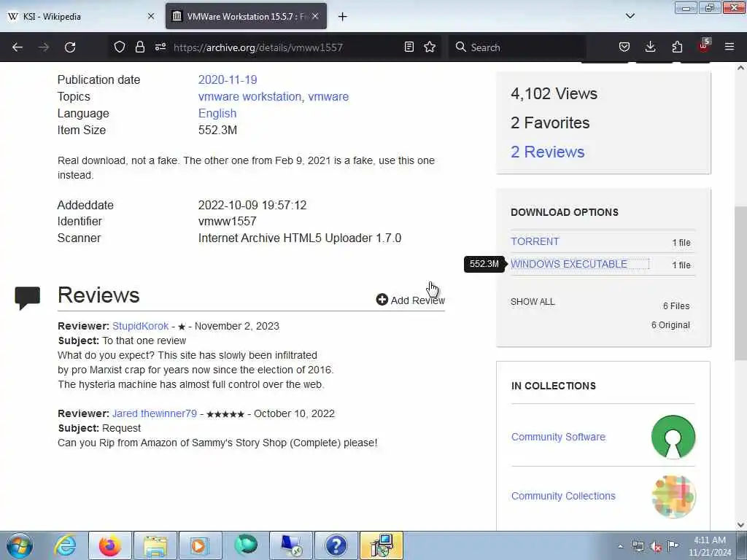
Task: Click the Community Software green logo thumbnail
Action: (x=673, y=437)
